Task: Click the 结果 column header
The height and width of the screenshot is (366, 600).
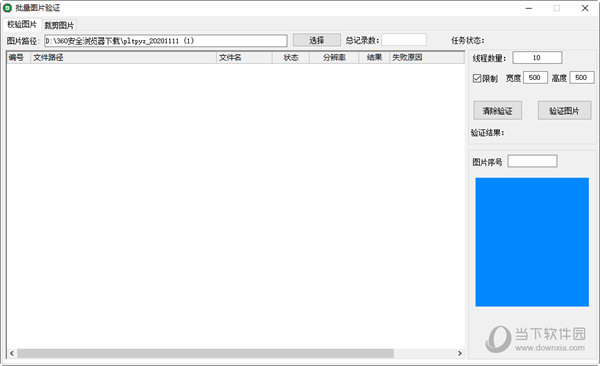Action: [374, 57]
